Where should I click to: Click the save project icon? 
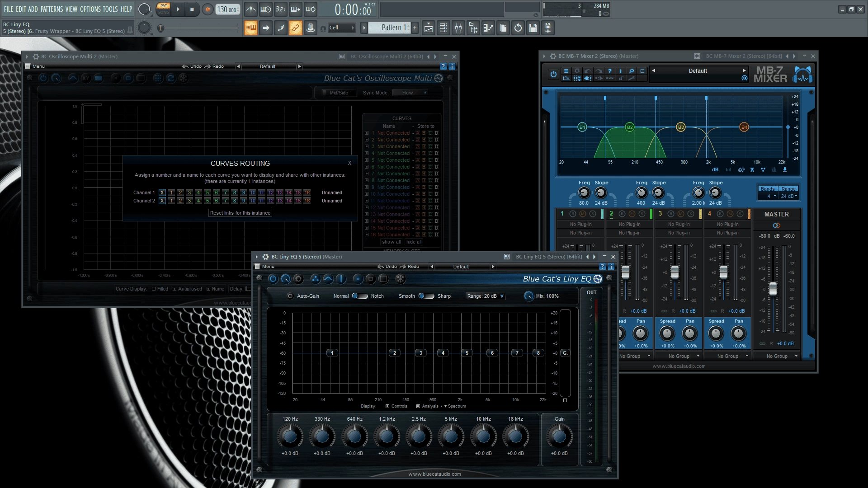click(533, 28)
